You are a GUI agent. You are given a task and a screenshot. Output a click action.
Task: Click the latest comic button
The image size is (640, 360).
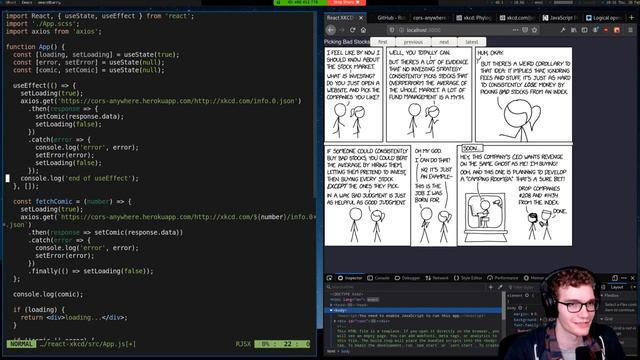click(471, 42)
